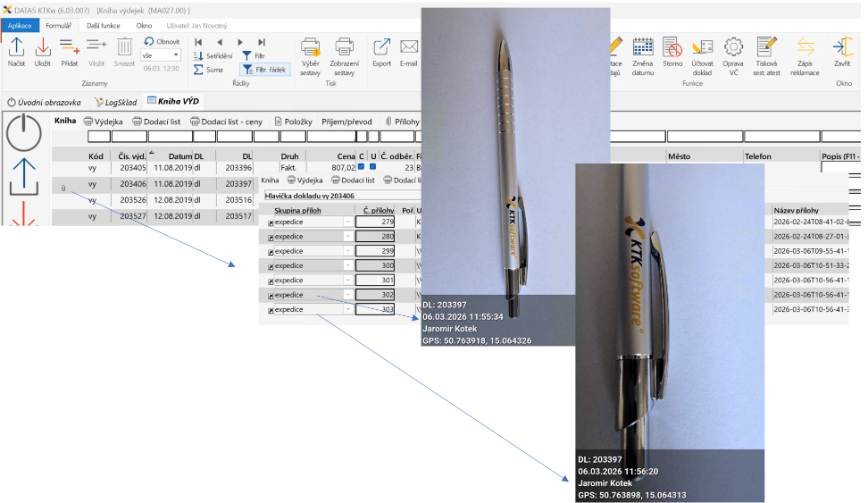
Task: Expand the expedice dropdown for attachment 300
Action: pos(348,265)
